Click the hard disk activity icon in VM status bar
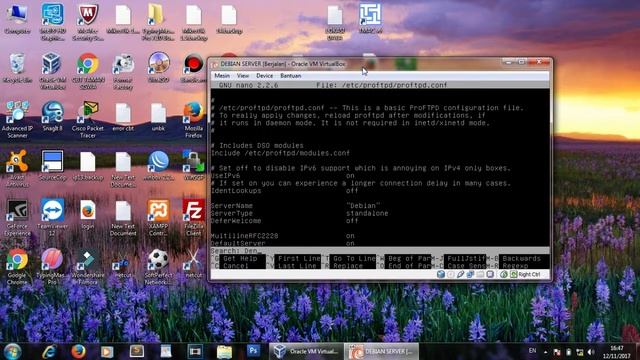The image size is (640, 360). pyautogui.click(x=440, y=274)
